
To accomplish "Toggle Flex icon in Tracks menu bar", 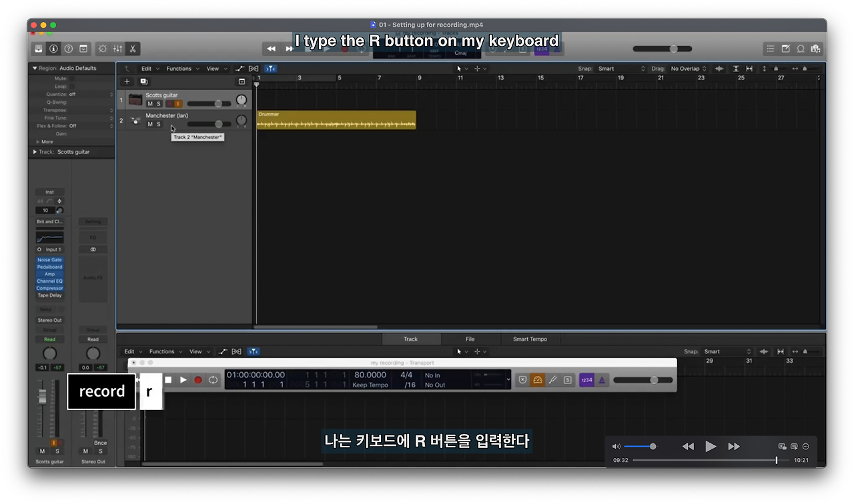I will (x=254, y=69).
